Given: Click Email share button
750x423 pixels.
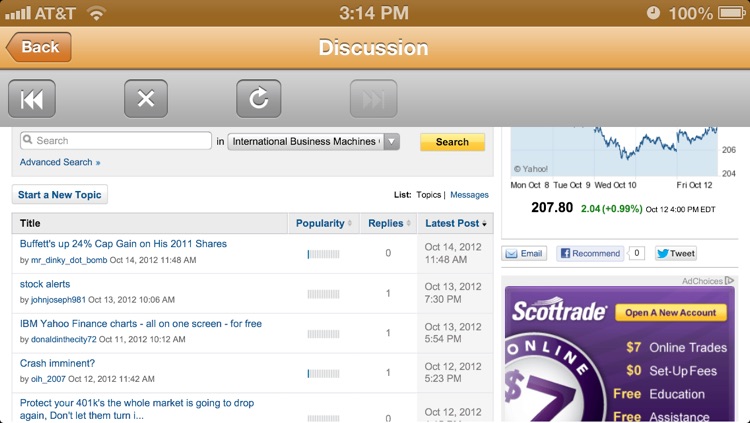Looking at the screenshot, I should 524,253.
